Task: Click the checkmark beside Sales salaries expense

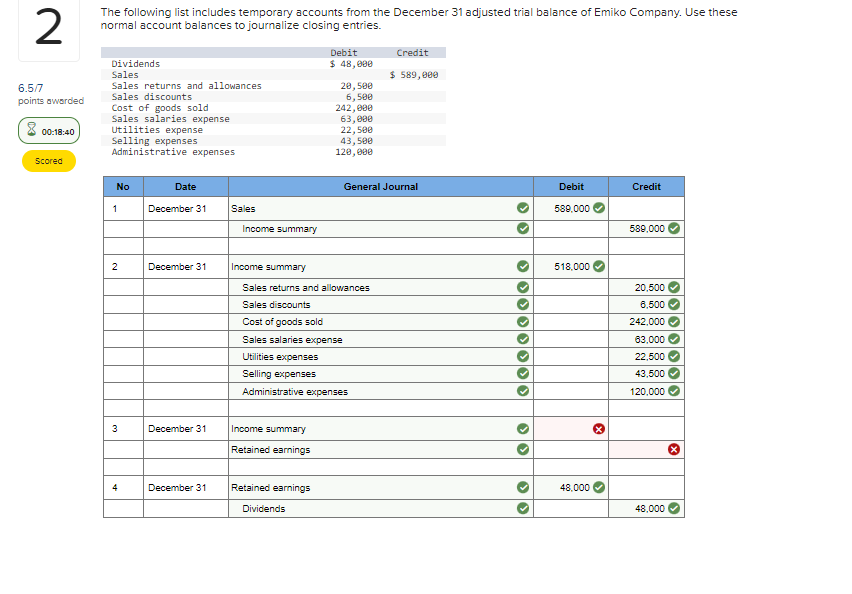Action: coord(521,339)
